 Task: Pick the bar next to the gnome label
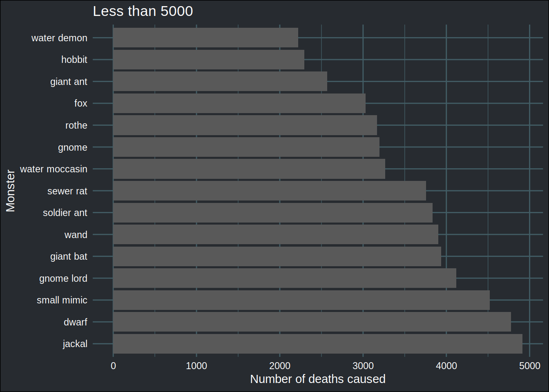click(x=246, y=147)
